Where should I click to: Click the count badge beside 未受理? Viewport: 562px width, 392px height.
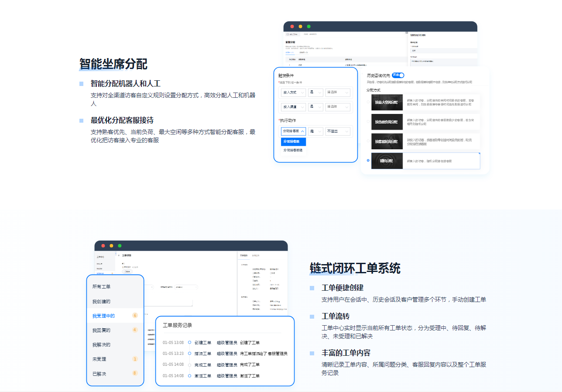(x=135, y=359)
